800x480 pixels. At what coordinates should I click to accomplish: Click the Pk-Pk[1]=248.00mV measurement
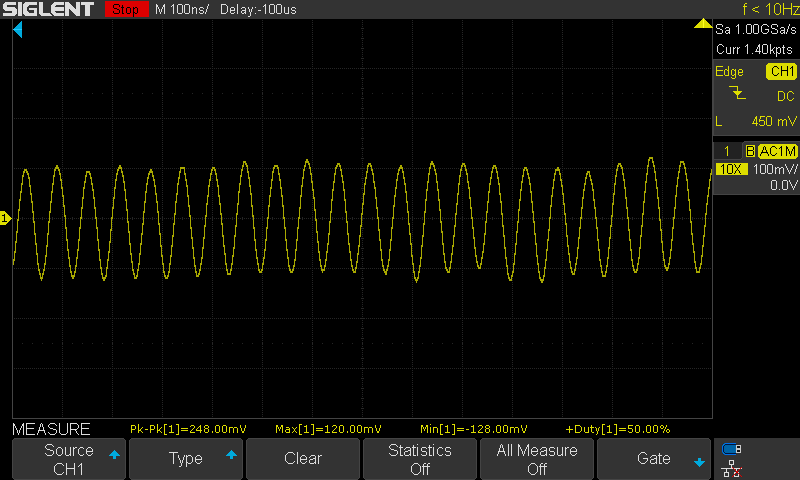coord(188,429)
